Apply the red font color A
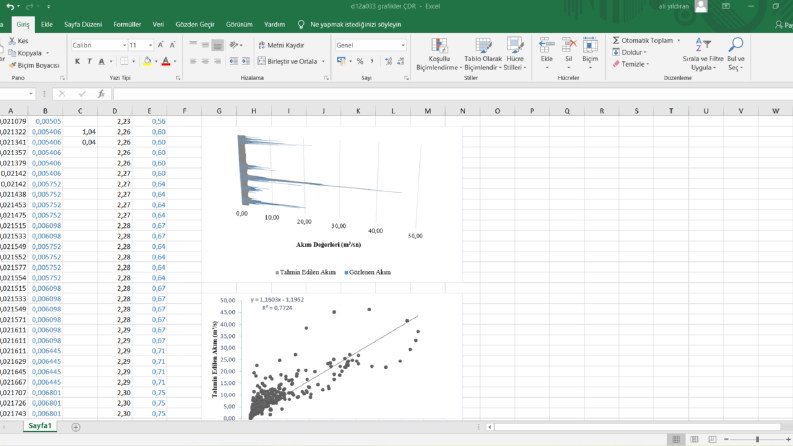This screenshot has height=446, width=793. (x=166, y=61)
